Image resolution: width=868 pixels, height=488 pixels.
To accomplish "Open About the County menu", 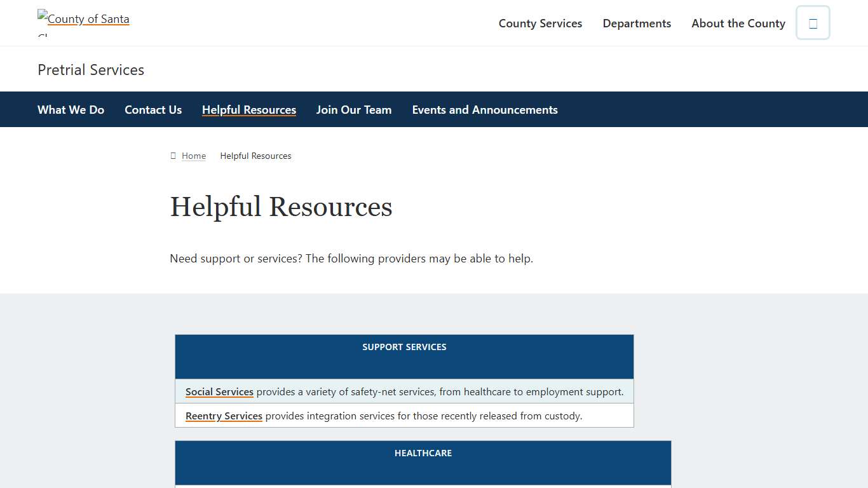I will click(x=738, y=23).
